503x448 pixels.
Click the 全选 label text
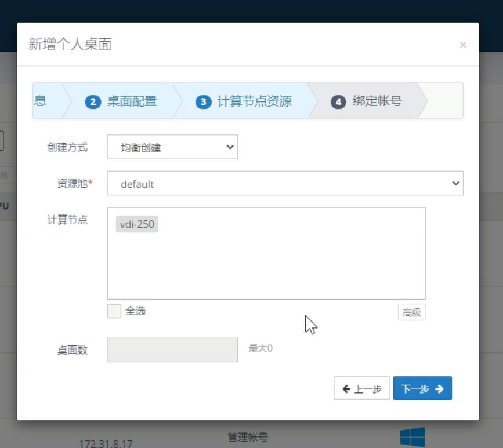pos(136,311)
